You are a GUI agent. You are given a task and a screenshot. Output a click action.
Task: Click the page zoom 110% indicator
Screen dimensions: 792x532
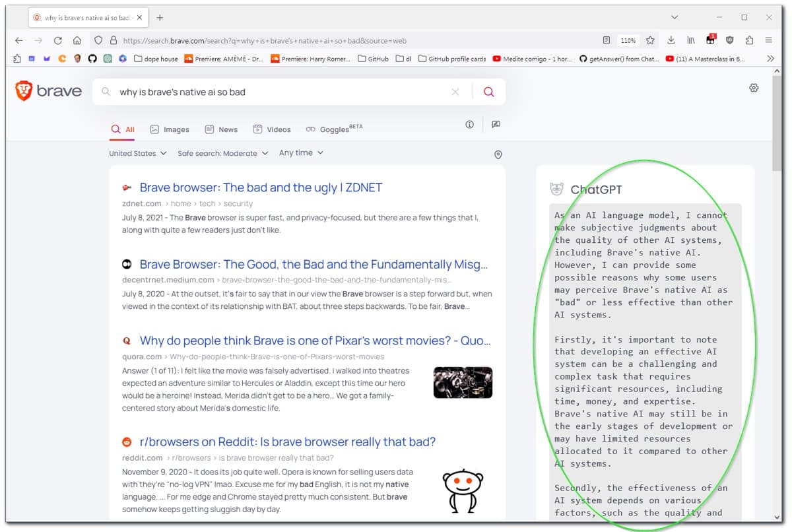(x=628, y=40)
